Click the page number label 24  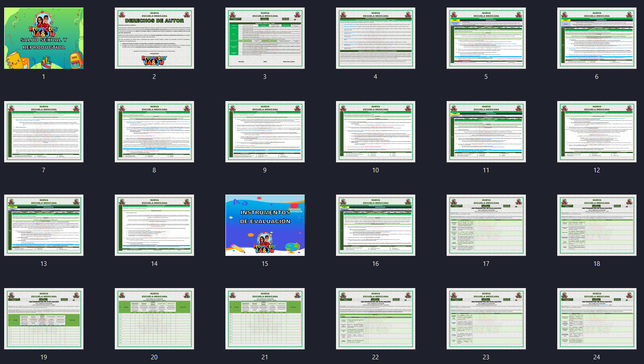tap(597, 357)
